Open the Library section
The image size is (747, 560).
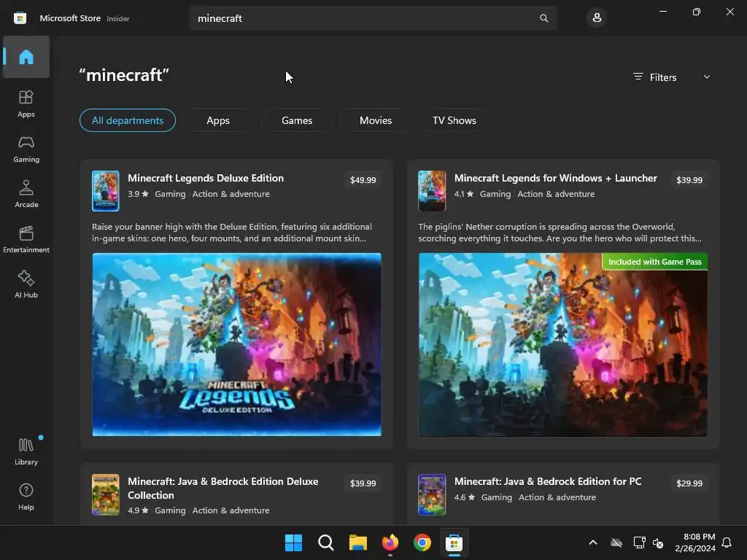[x=26, y=451]
